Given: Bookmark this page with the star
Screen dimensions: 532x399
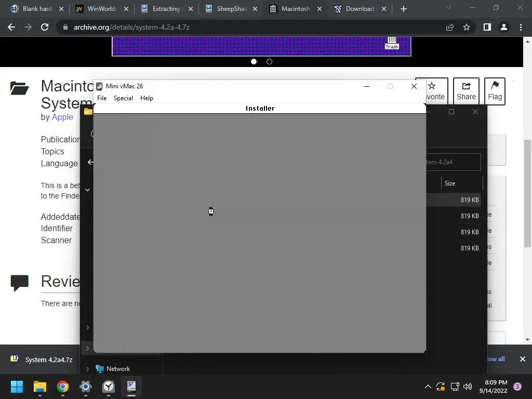Looking at the screenshot, I should [467, 27].
